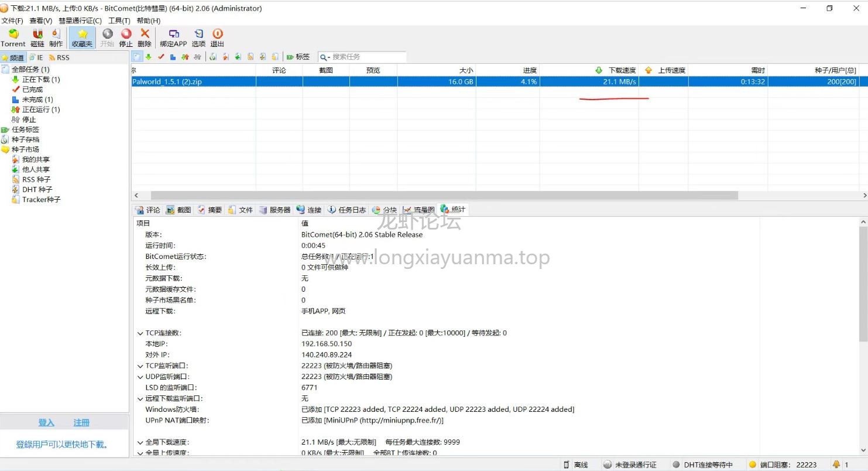
Task: Open the 查看(V) menu
Action: pyautogui.click(x=41, y=21)
